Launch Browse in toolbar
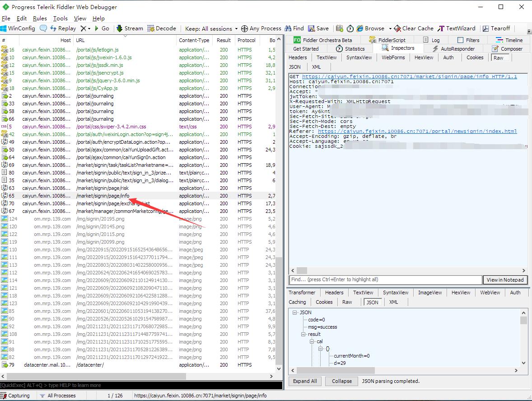This screenshot has width=532, height=401. (370, 28)
